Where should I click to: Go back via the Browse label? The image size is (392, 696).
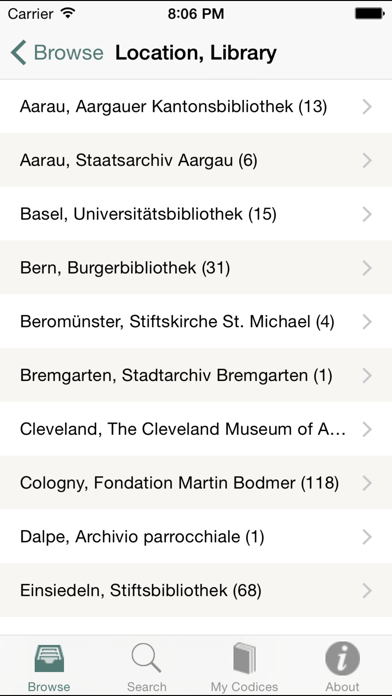tap(68, 52)
